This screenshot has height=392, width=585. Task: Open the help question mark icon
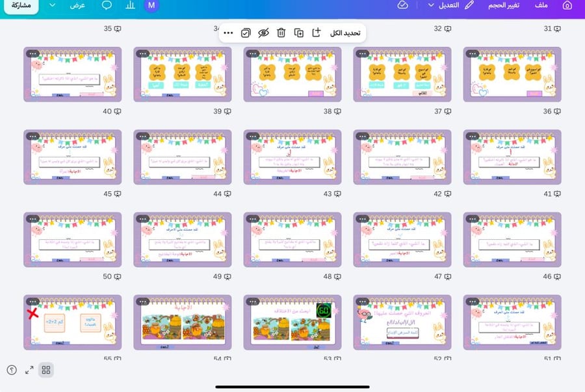[x=12, y=370]
